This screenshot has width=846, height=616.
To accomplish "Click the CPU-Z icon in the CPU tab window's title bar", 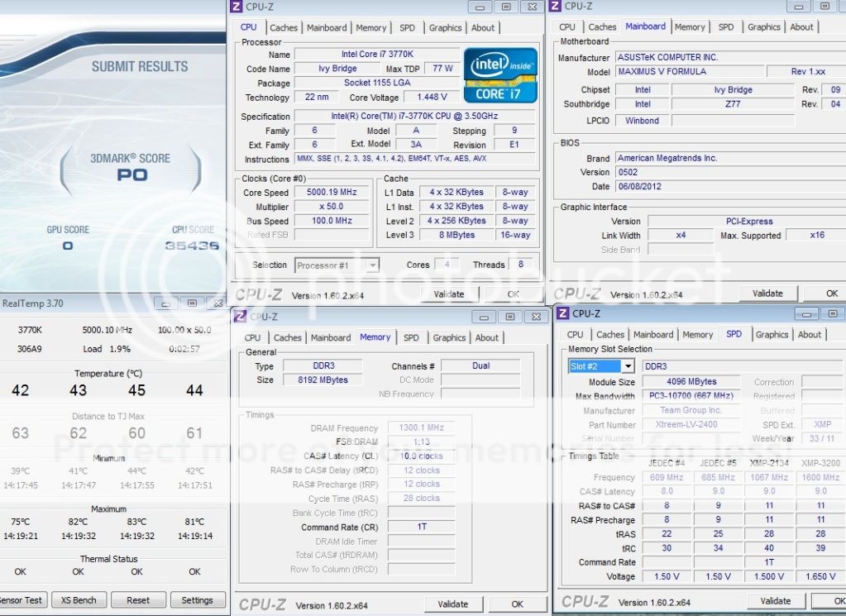I will [236, 7].
